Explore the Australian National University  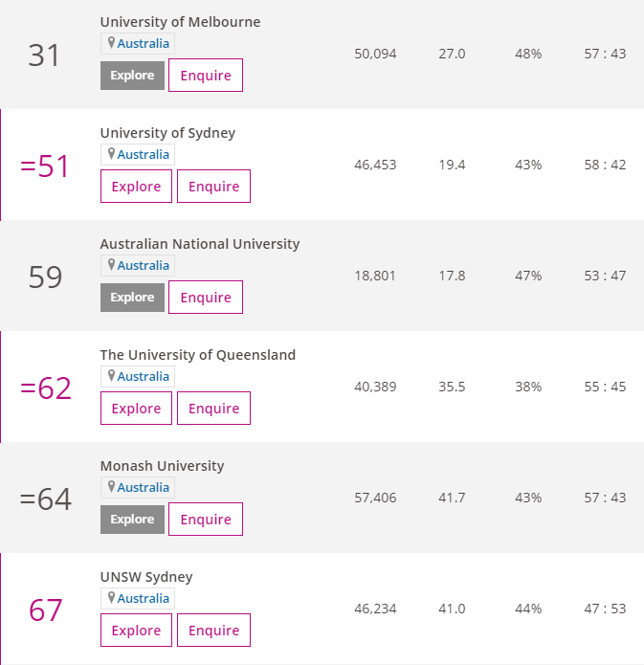(132, 298)
